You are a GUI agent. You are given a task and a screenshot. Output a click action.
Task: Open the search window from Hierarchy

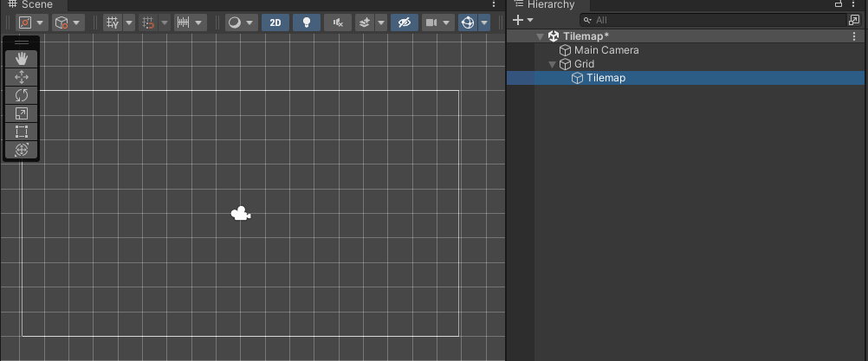(x=853, y=21)
